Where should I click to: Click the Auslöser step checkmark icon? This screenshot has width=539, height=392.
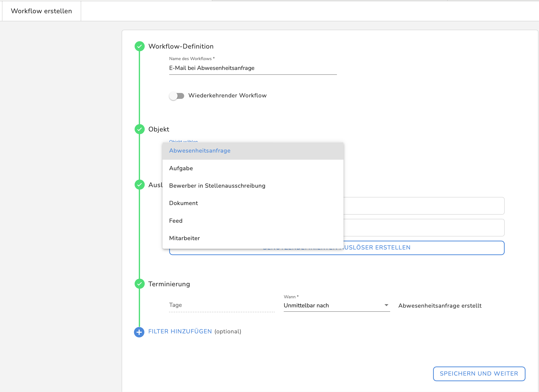pyautogui.click(x=140, y=185)
